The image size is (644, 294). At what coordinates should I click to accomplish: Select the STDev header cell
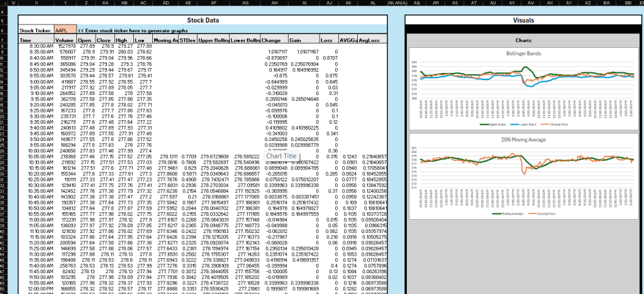(187, 40)
